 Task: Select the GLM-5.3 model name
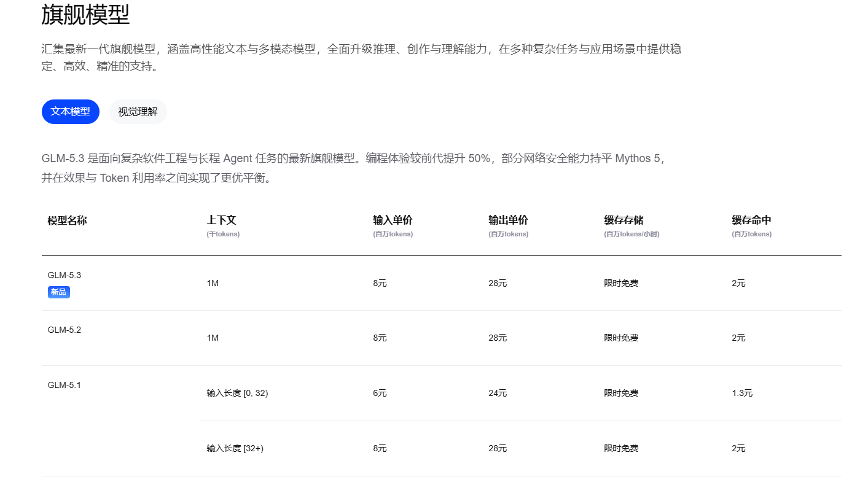pyautogui.click(x=65, y=275)
